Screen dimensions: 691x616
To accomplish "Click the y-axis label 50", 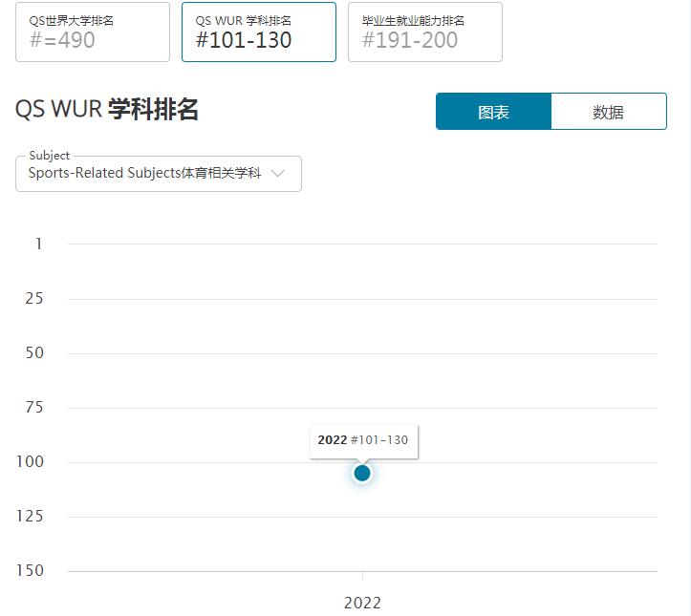I will [34, 352].
